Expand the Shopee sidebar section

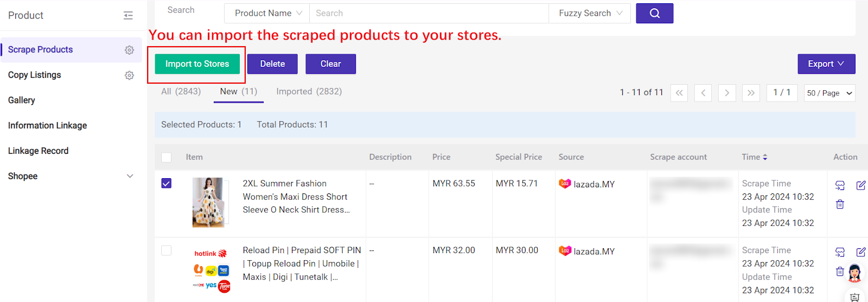tap(130, 177)
